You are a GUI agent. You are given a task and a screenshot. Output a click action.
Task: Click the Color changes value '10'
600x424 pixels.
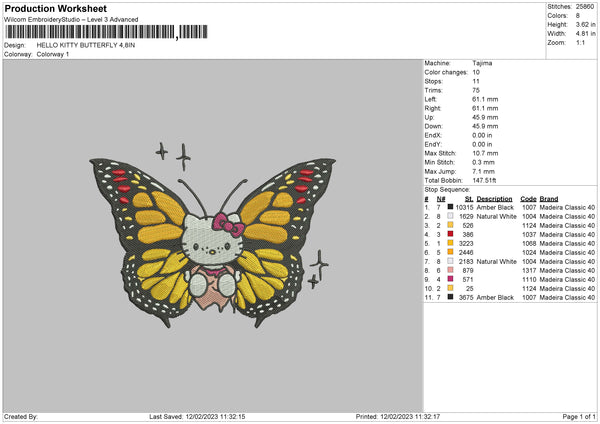coord(476,72)
